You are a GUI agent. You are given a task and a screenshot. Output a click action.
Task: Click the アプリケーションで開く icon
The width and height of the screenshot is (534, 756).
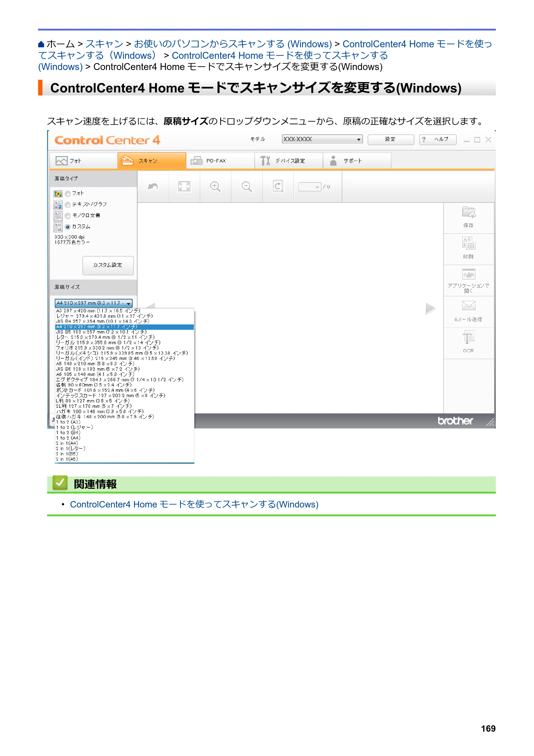pos(469,274)
